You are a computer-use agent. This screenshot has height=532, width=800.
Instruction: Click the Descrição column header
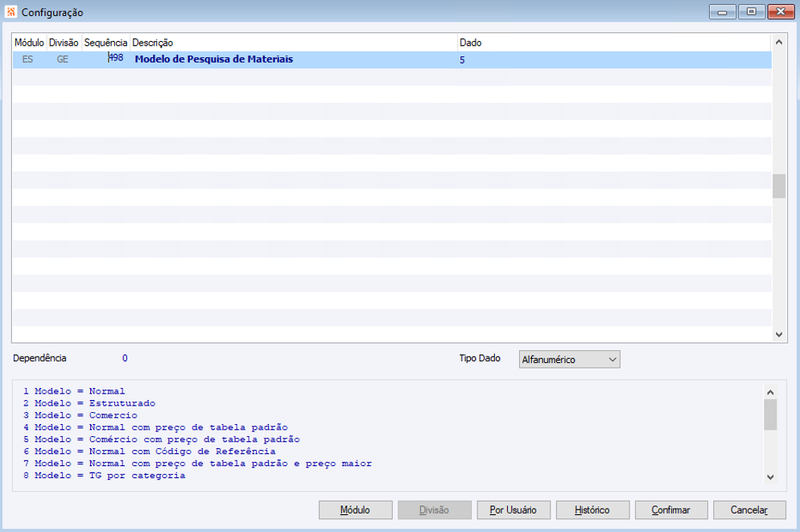(x=293, y=43)
